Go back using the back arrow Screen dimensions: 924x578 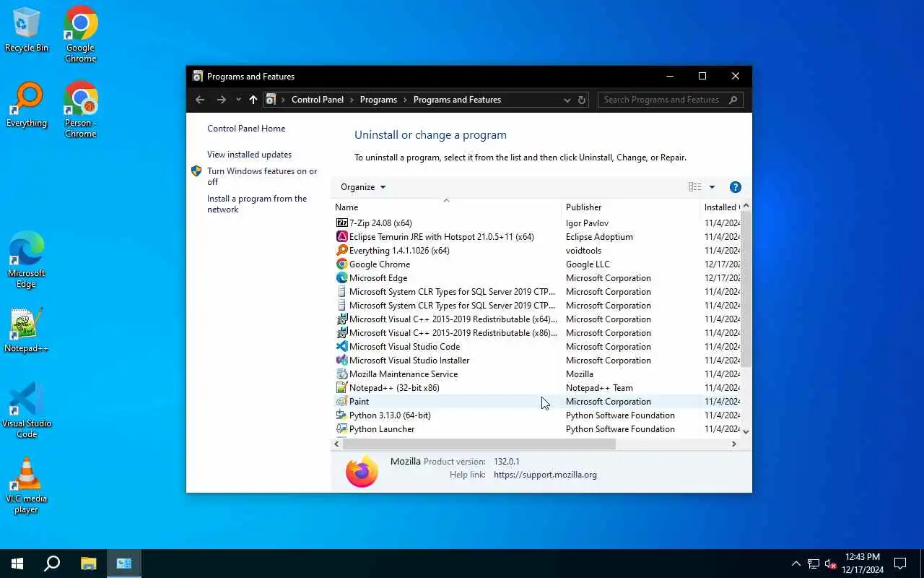click(200, 100)
